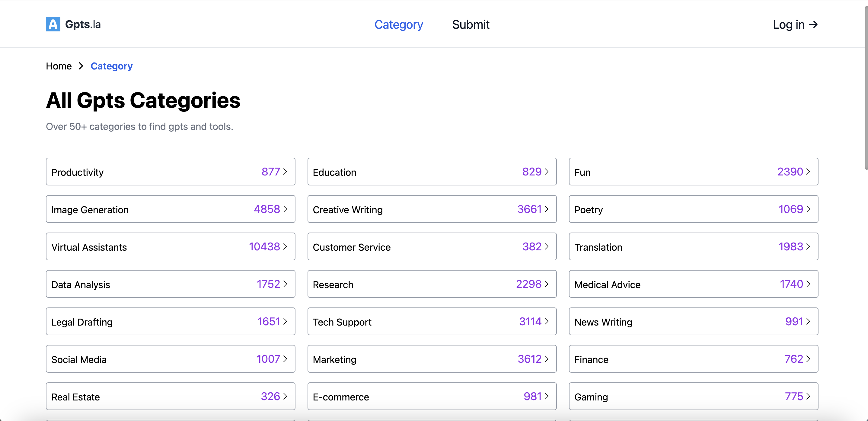This screenshot has height=421, width=868.
Task: Click the chevron on the Medical Advice card
Action: coord(808,284)
